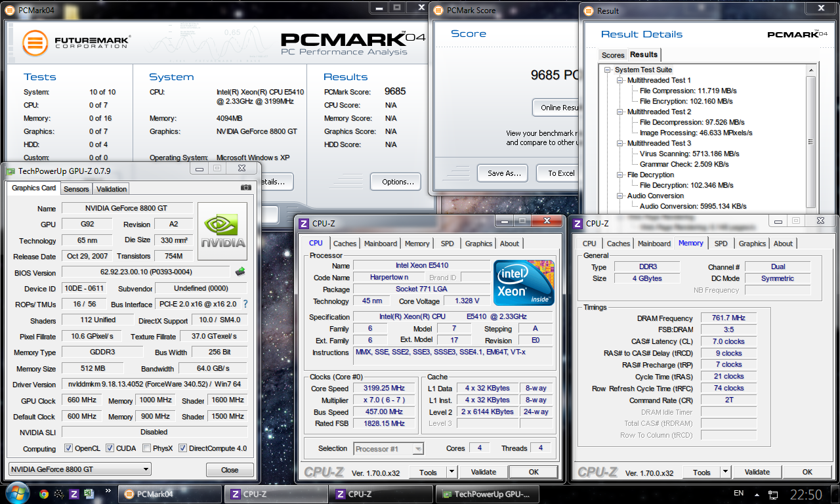Click PCMark Score window title icon
840x504 pixels.
coord(438,10)
